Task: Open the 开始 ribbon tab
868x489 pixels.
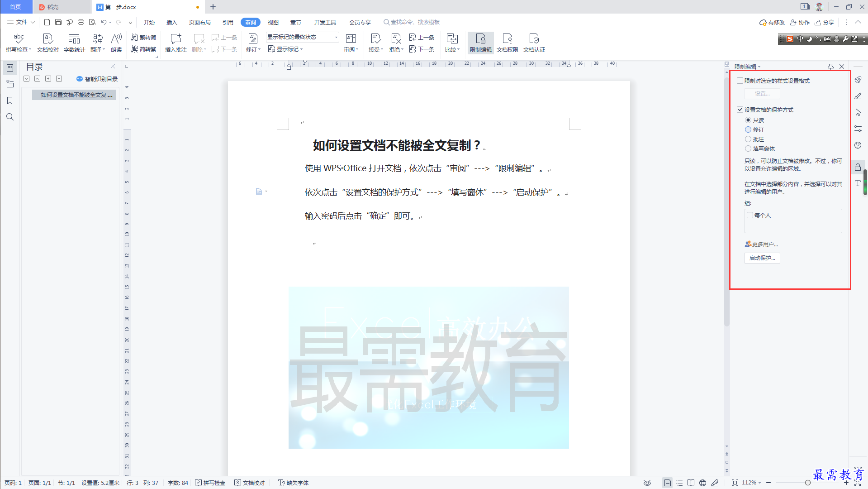Action: point(149,22)
